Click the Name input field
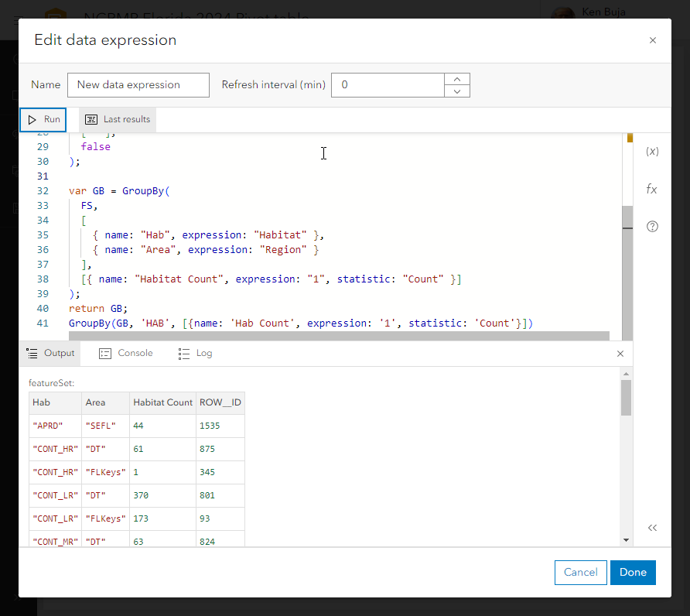Screen dimensions: 690x616 [x=138, y=85]
